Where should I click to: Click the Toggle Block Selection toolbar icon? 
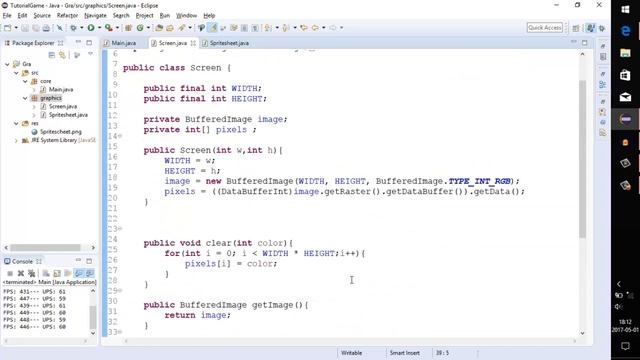[244, 28]
